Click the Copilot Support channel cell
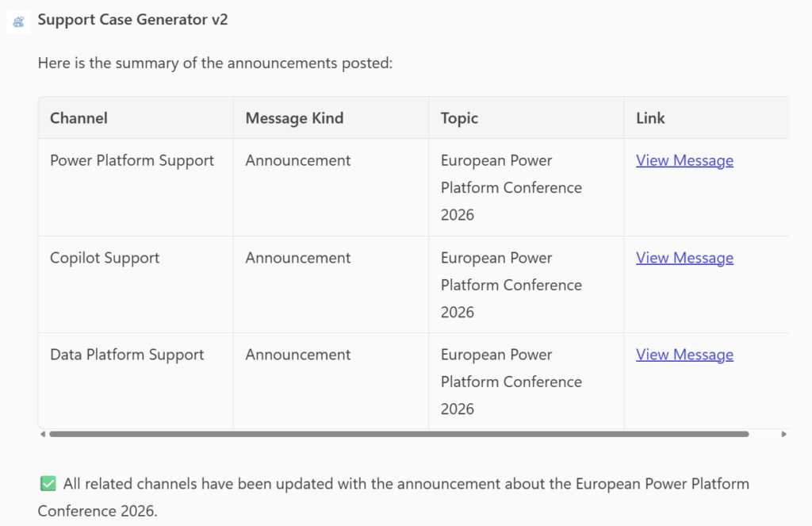The image size is (812, 526). pos(105,258)
